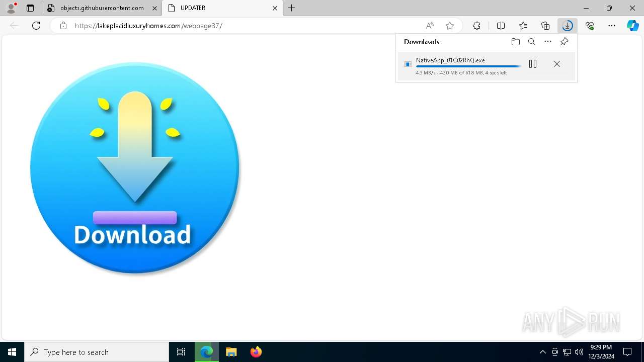Launch Firefox from the taskbar
The image size is (644, 362).
(x=256, y=352)
